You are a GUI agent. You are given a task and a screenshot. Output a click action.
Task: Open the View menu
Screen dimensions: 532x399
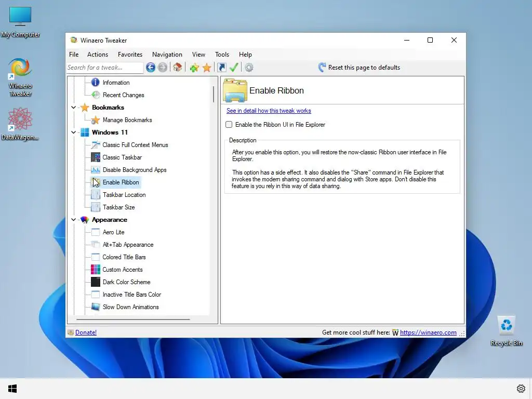[x=198, y=54]
